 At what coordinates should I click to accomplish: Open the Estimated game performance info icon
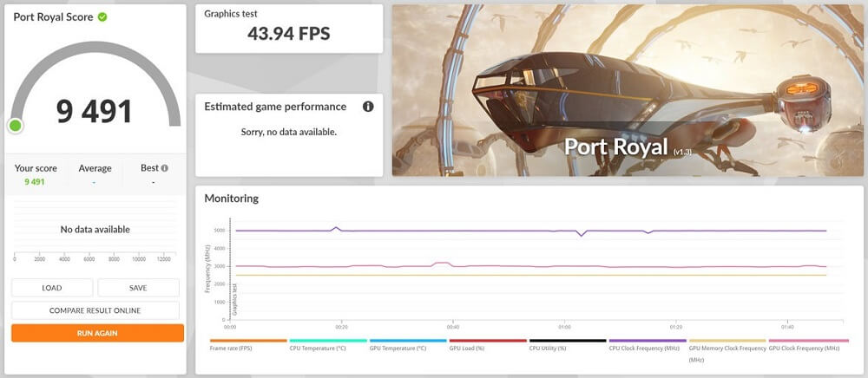(x=368, y=107)
